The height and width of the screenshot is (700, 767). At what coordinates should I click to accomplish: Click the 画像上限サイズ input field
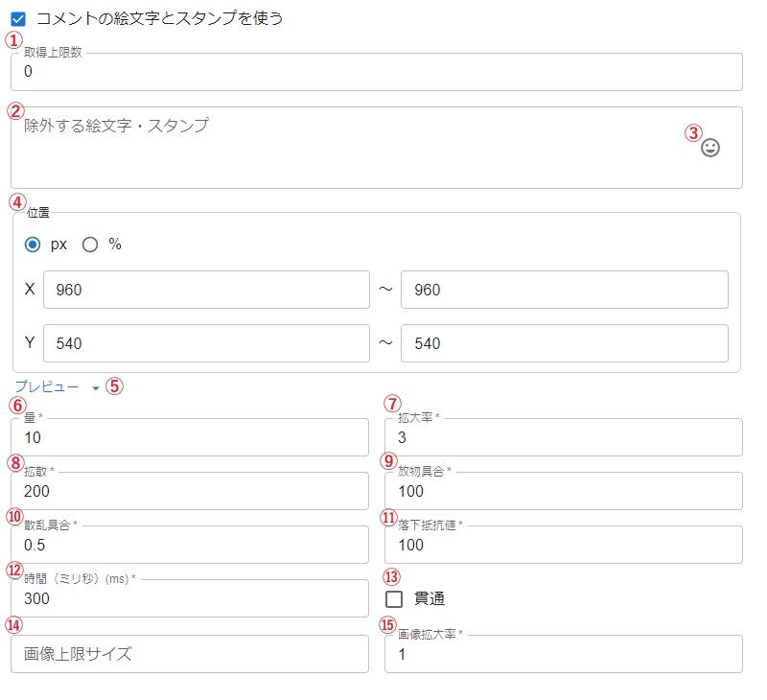click(x=190, y=654)
